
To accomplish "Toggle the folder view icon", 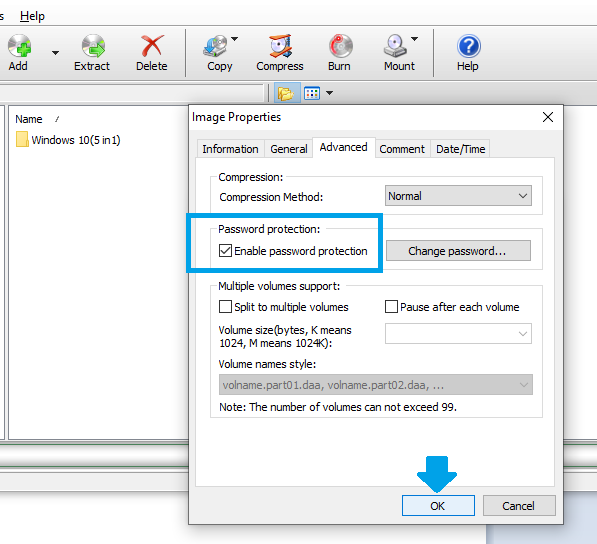I will point(287,93).
